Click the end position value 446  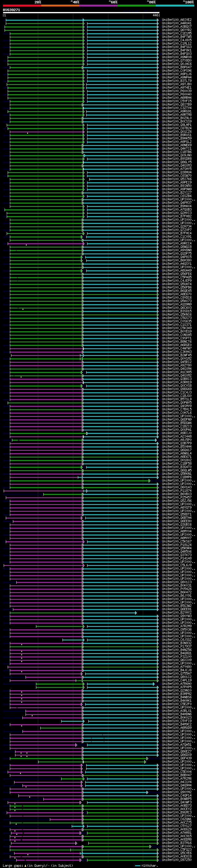point(155,15)
